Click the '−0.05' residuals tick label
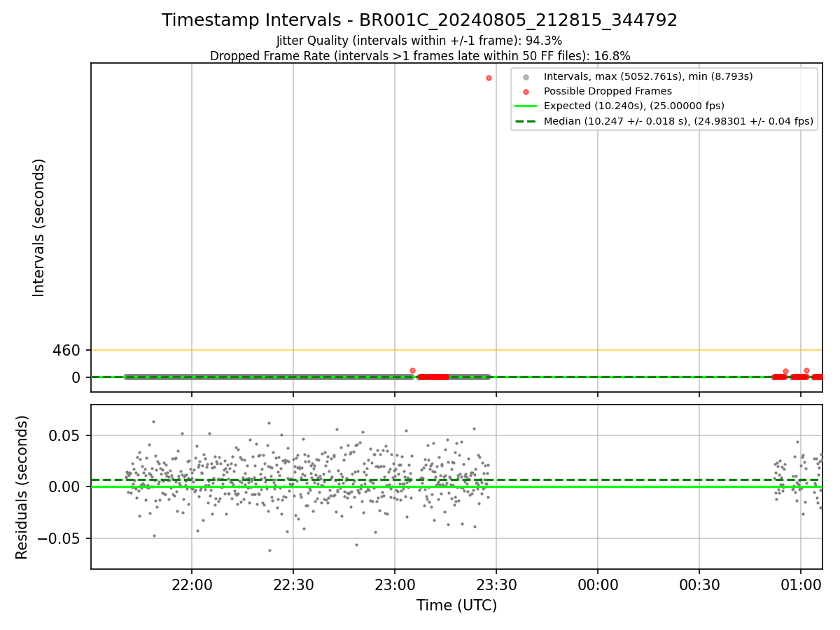 [x=58, y=538]
